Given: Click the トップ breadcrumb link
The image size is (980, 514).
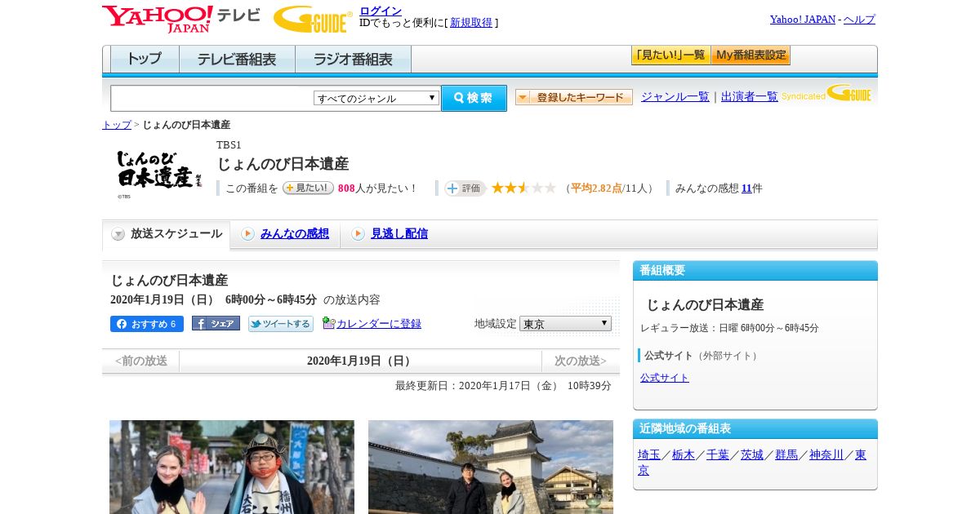Looking at the screenshot, I should click(x=117, y=125).
